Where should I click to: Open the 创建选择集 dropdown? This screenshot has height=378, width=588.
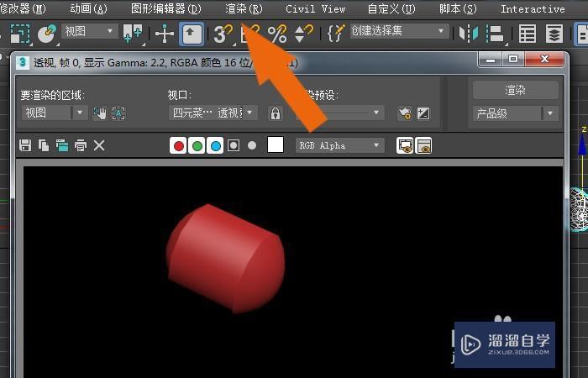tap(399, 31)
